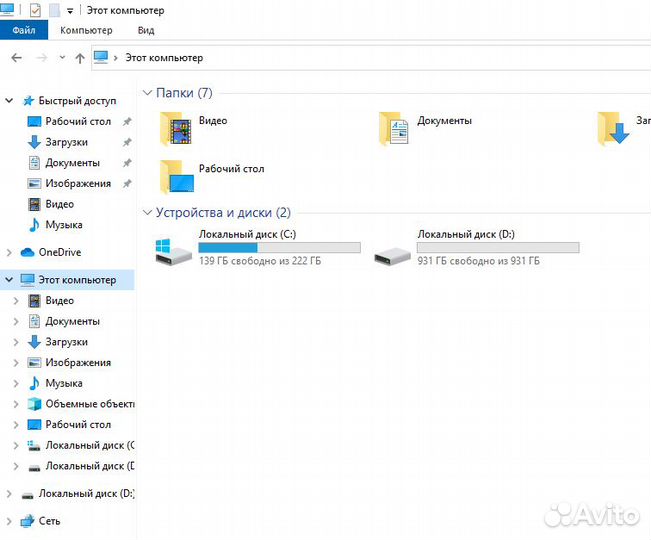Click the Up arrow navigation icon
The image size is (651, 540).
click(80, 58)
